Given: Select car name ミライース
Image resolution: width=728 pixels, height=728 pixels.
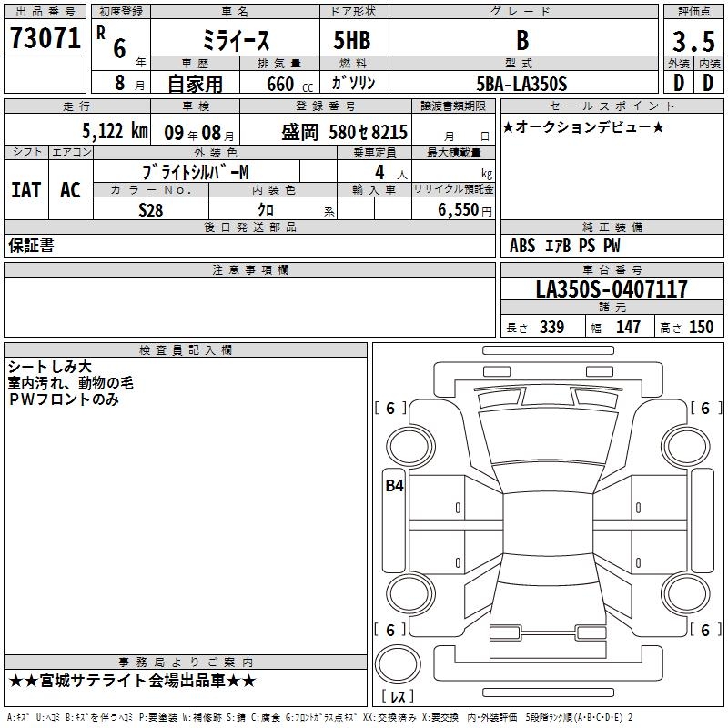Looking at the screenshot, I should point(236,40).
